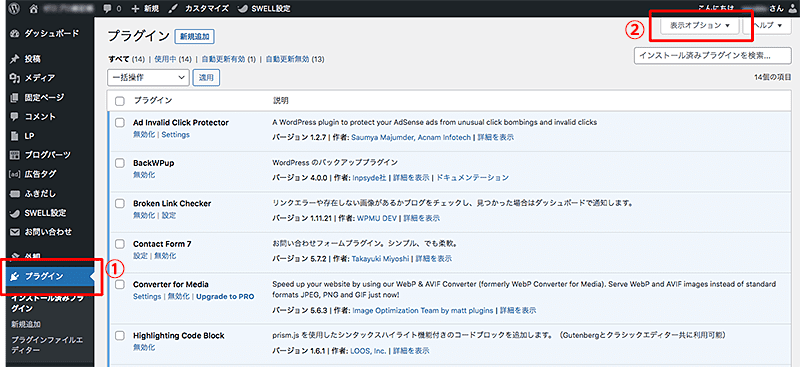
Task: Click the user avatar icon
Action: tap(792, 9)
